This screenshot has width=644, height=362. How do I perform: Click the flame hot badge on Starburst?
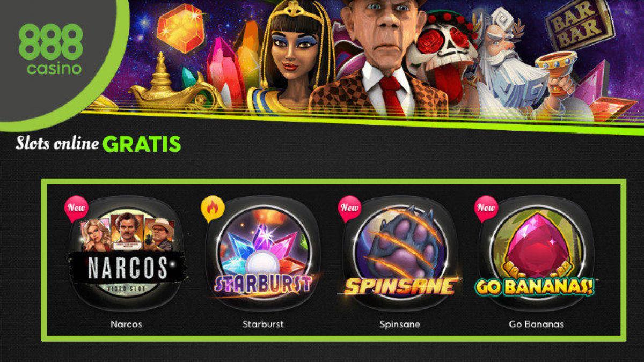coord(212,210)
